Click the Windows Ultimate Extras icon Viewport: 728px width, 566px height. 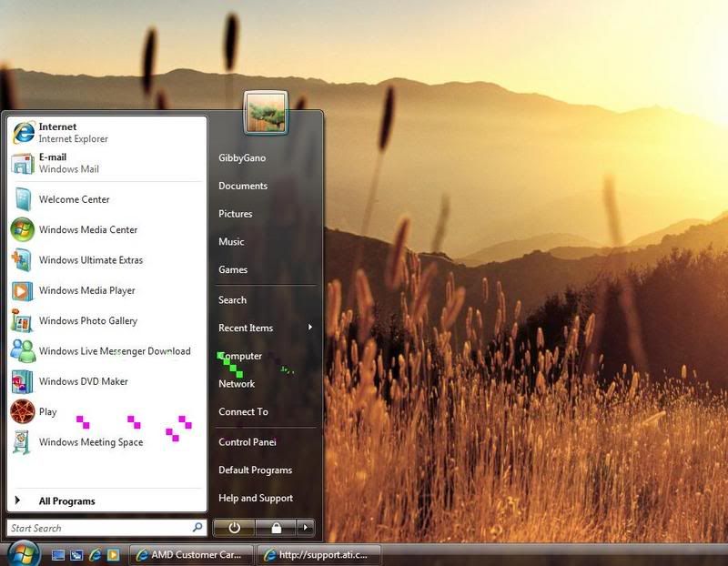click(x=22, y=260)
